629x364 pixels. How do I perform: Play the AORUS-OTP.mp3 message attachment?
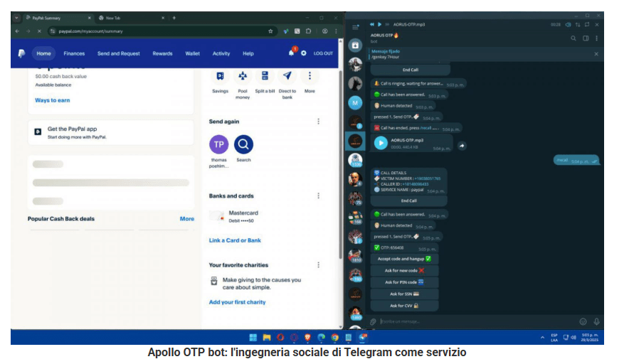click(x=381, y=143)
